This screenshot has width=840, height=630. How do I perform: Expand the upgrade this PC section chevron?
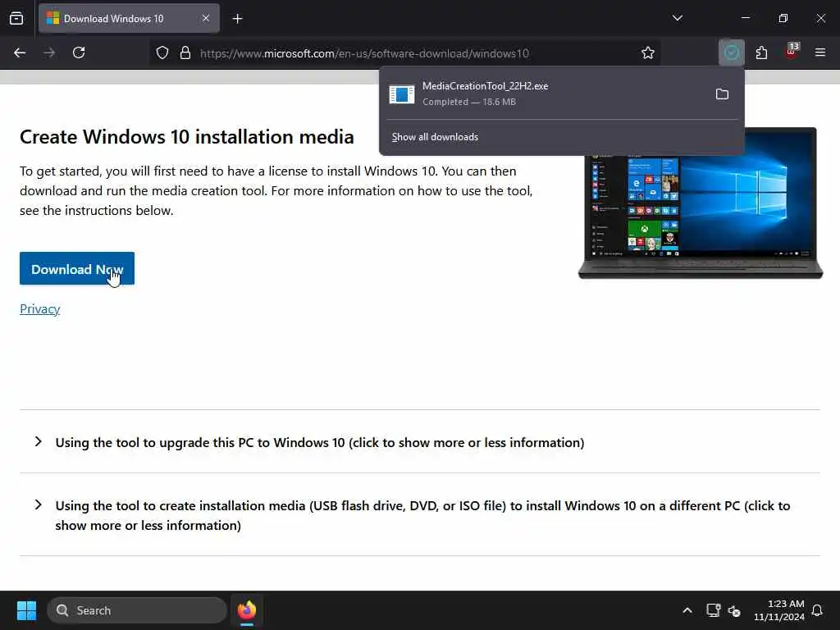pos(38,441)
